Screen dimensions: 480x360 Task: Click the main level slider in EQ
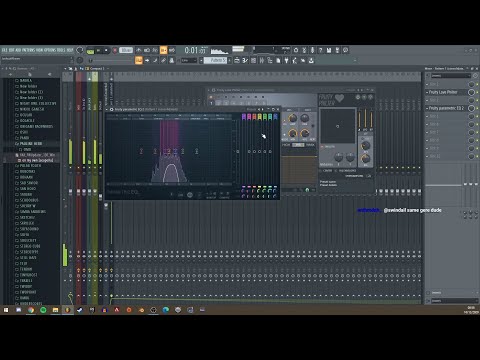[237, 151]
